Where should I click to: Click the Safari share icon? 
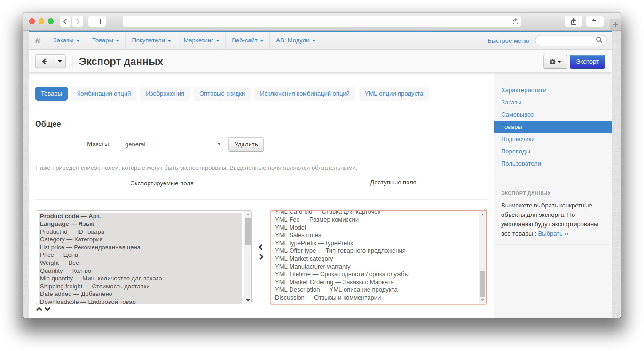(573, 21)
